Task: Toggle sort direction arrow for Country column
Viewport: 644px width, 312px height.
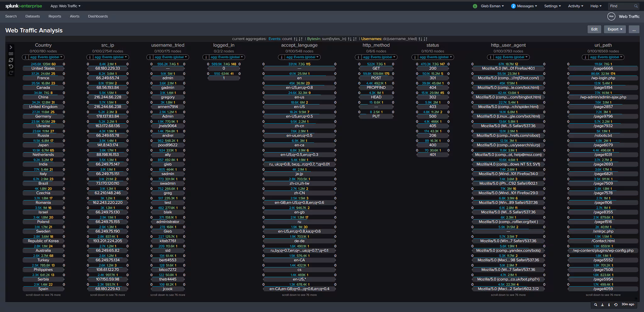Action: tap(25, 57)
